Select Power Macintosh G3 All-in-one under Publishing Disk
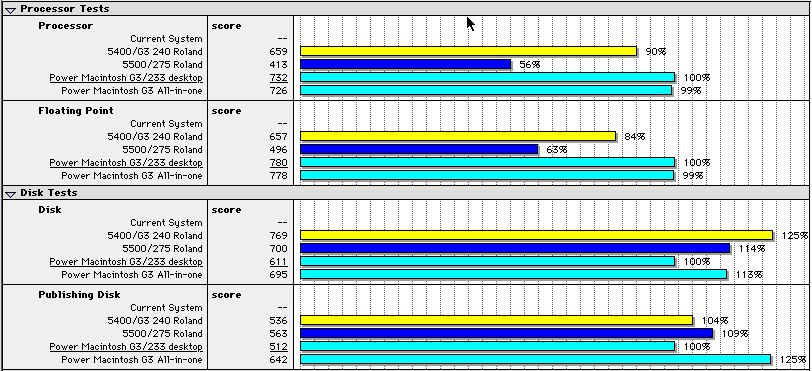812x371 pixels. coord(132,360)
